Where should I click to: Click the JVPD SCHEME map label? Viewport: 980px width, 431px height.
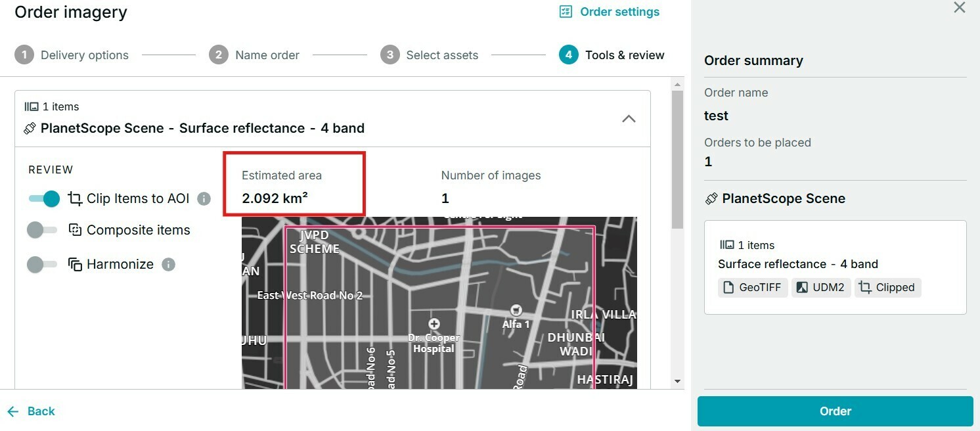(x=315, y=242)
